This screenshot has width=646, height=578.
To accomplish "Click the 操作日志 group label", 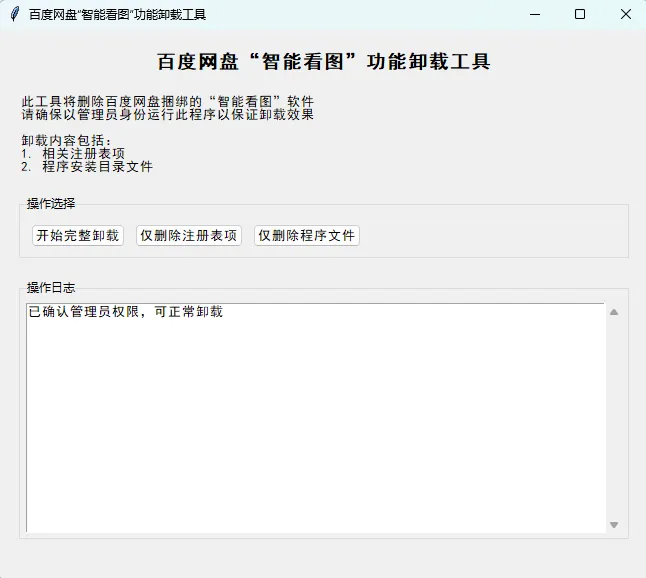I will pyautogui.click(x=51, y=288).
